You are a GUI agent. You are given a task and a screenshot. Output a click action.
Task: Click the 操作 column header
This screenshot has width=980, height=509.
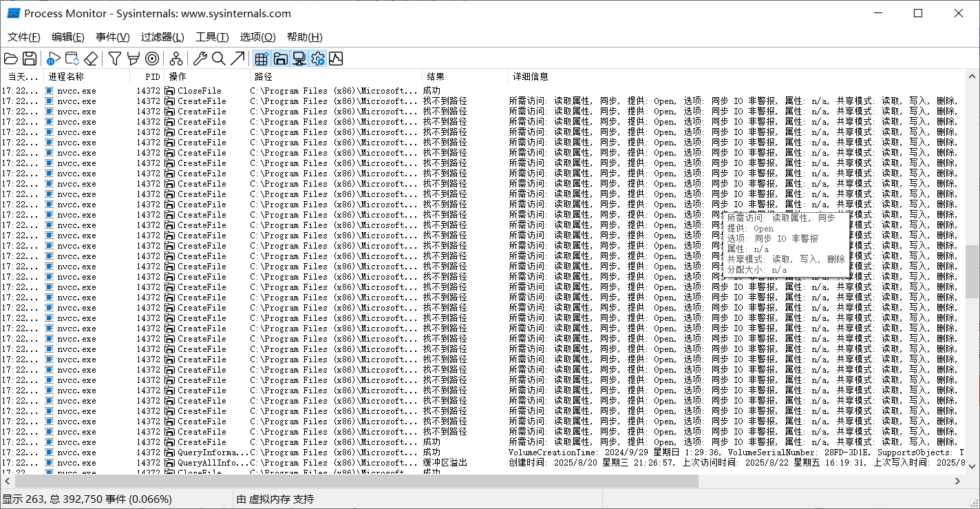coord(207,76)
